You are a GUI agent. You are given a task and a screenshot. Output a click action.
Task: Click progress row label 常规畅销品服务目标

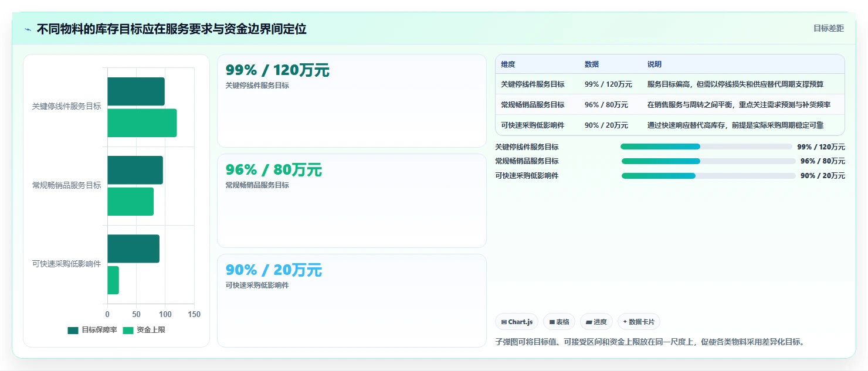[x=527, y=161]
